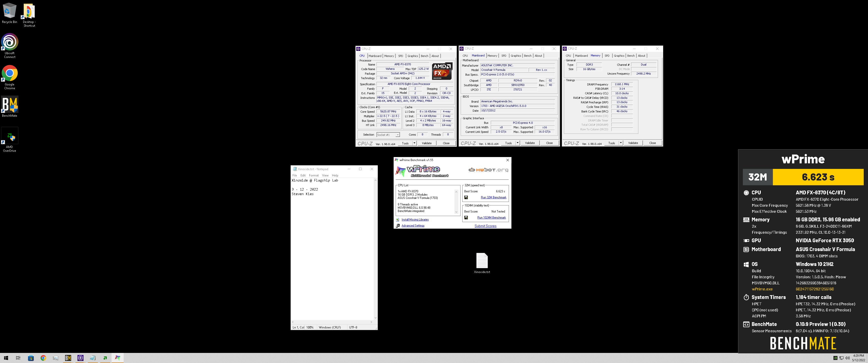868x363 pixels.
Task: Open the BenchMate desktop icon
Action: pos(9,107)
